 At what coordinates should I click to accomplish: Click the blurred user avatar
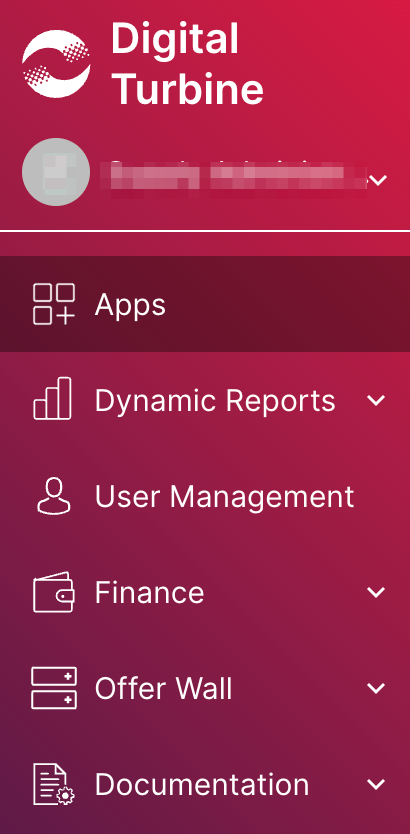coord(56,172)
